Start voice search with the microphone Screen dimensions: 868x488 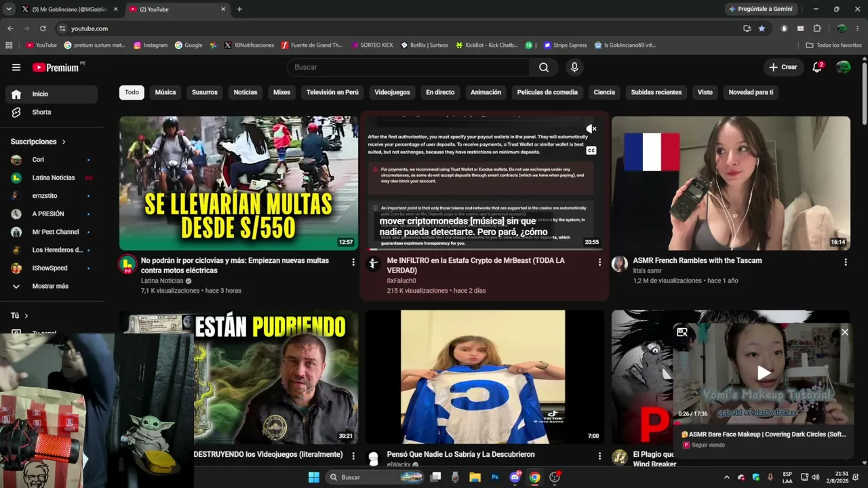coord(574,67)
